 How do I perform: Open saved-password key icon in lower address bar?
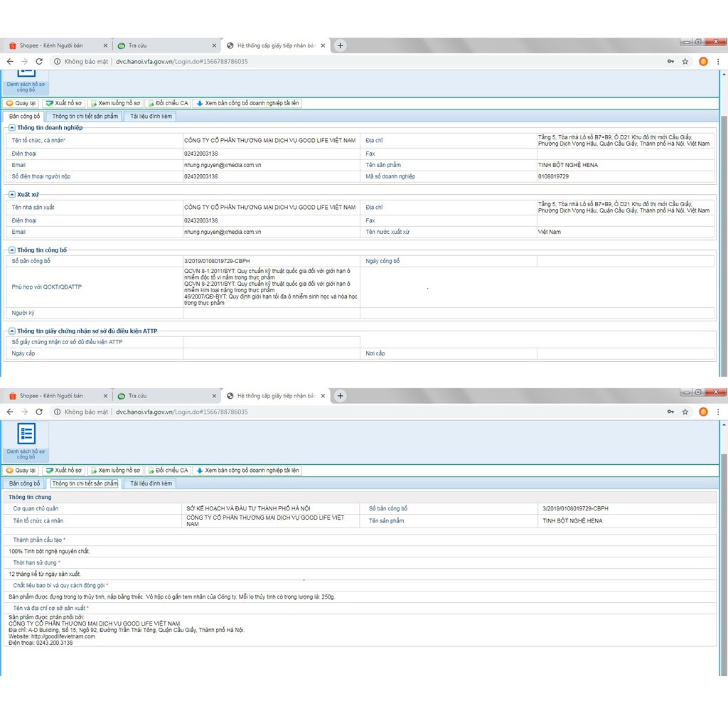pyautogui.click(x=670, y=412)
